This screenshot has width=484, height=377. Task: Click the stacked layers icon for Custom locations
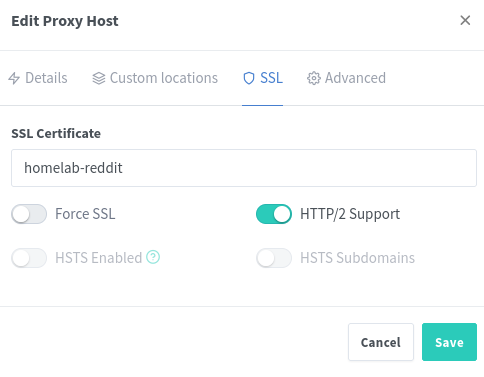(x=99, y=78)
